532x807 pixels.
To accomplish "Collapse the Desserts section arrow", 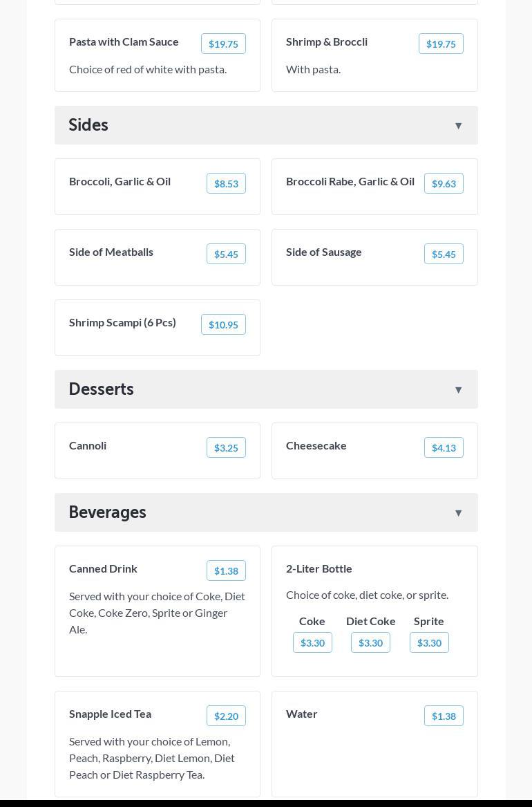I will coord(458,390).
